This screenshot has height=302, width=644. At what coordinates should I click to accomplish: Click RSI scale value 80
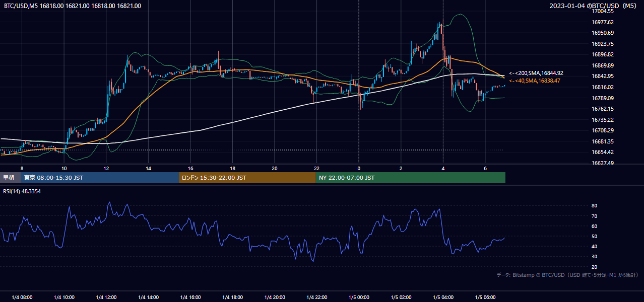[594, 206]
